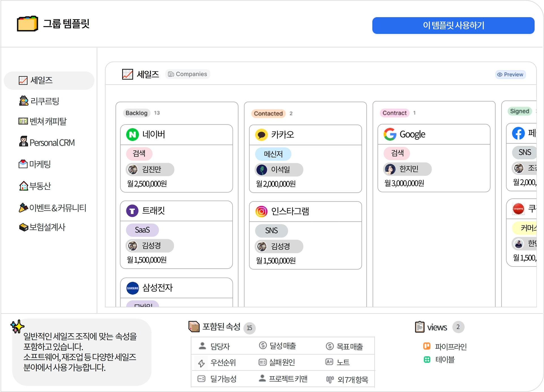Click 김성경 assignee on 인스타그램 card
544x392 pixels.
click(x=279, y=246)
